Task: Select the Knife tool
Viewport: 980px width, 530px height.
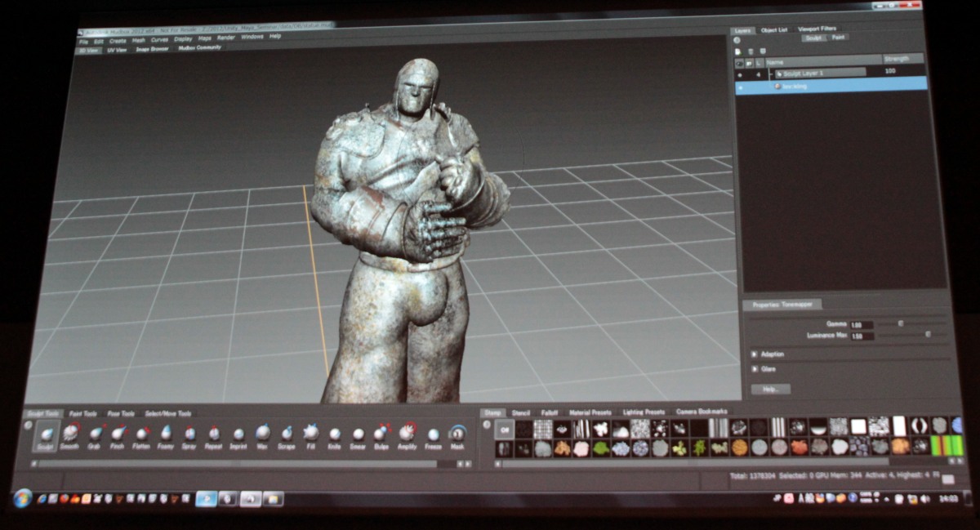Action: [335, 435]
